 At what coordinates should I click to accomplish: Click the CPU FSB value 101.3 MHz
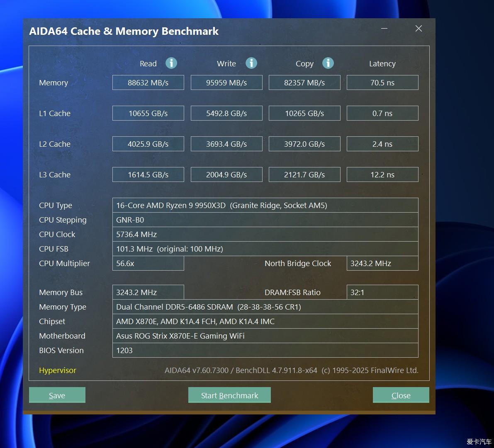(265, 249)
